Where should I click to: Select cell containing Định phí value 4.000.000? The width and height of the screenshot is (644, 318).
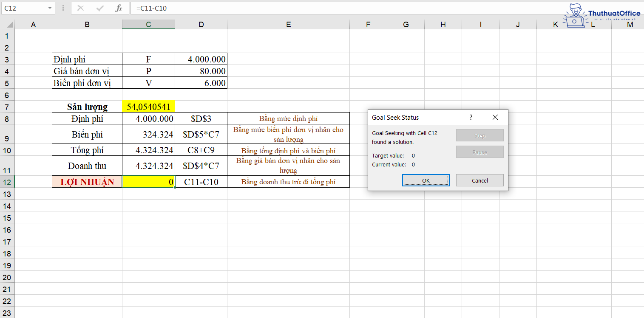point(148,118)
